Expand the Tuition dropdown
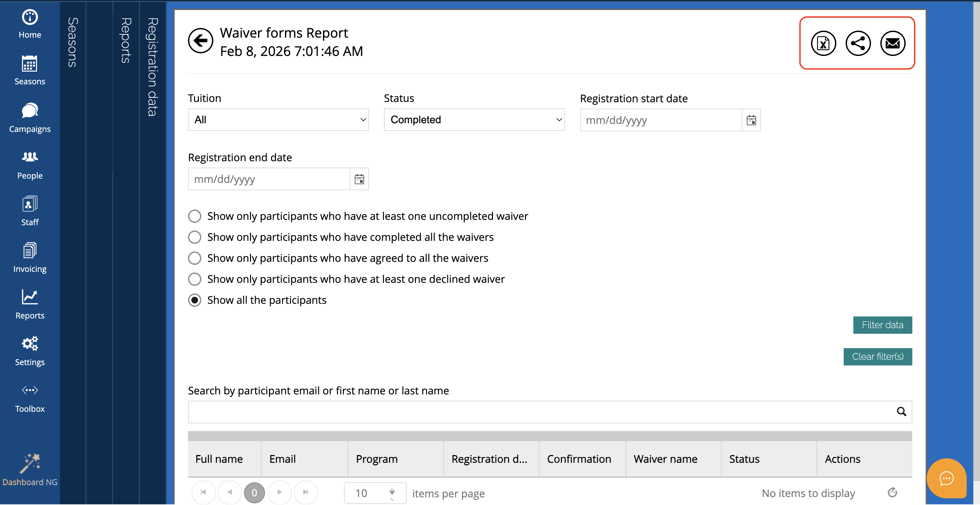 pos(278,120)
